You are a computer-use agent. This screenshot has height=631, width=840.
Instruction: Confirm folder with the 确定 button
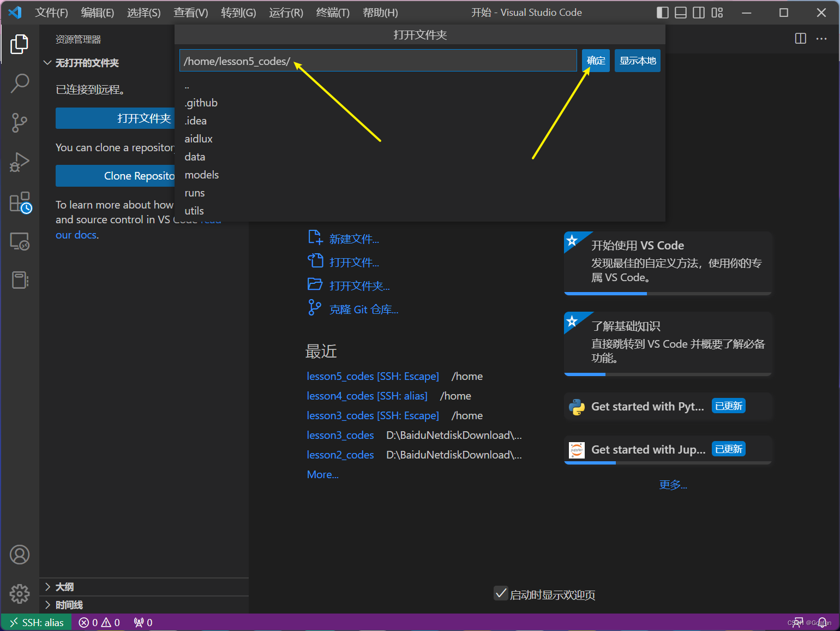(x=596, y=61)
